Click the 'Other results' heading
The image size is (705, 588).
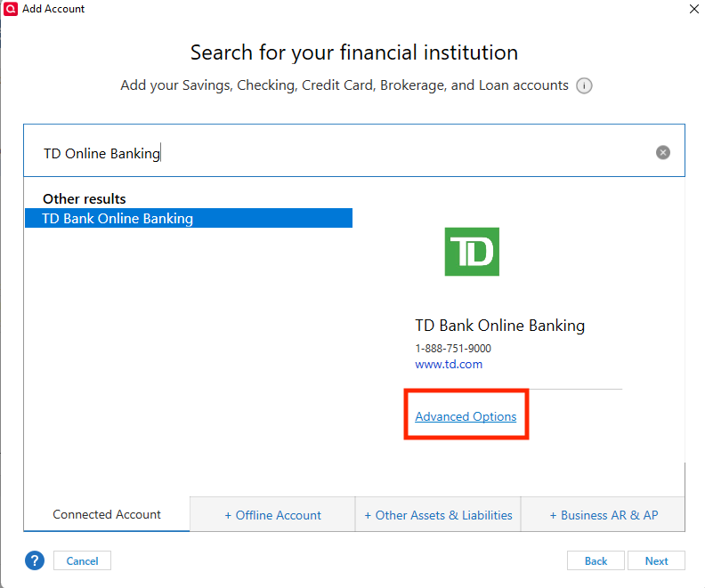[x=85, y=198]
